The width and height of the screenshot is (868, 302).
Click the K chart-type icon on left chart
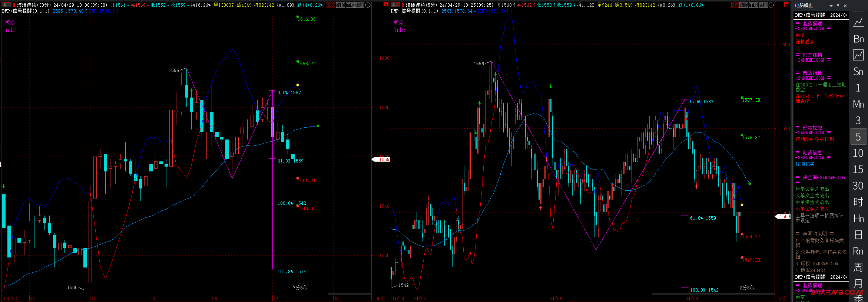click(x=5, y=5)
